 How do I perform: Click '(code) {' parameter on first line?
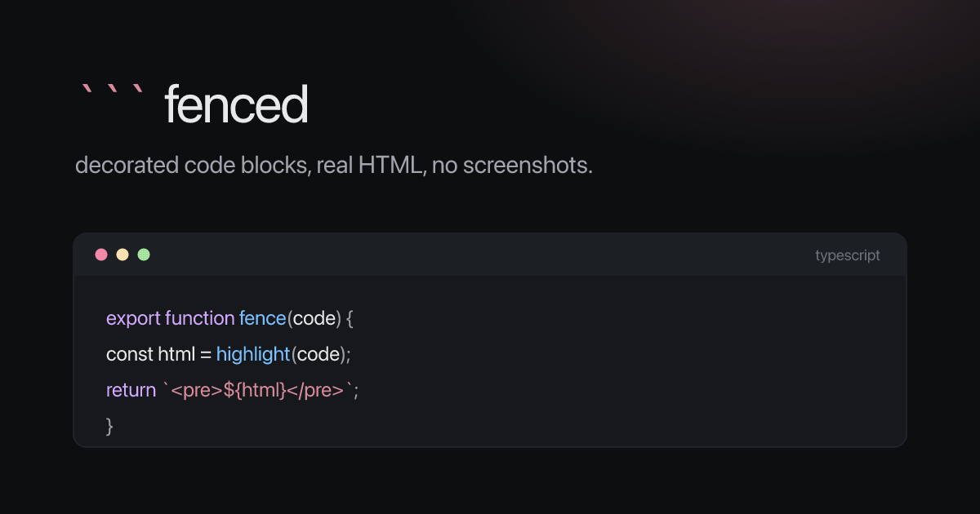[x=319, y=318]
